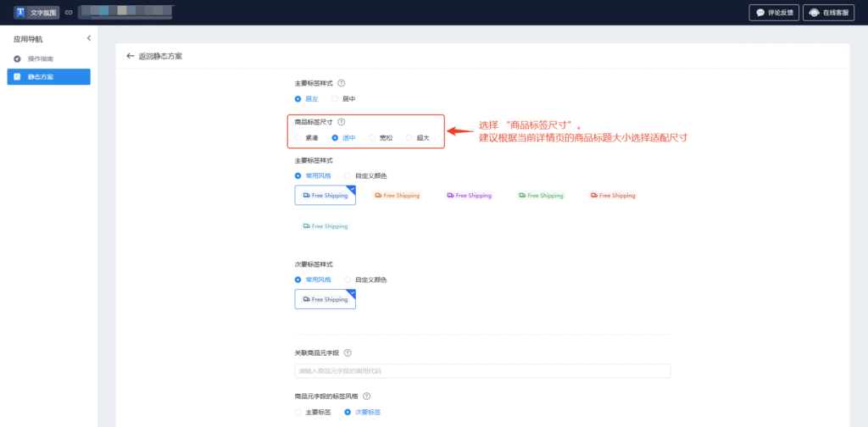Select the 适中 size radio
Image resolution: width=868 pixels, height=427 pixels.
coord(335,138)
